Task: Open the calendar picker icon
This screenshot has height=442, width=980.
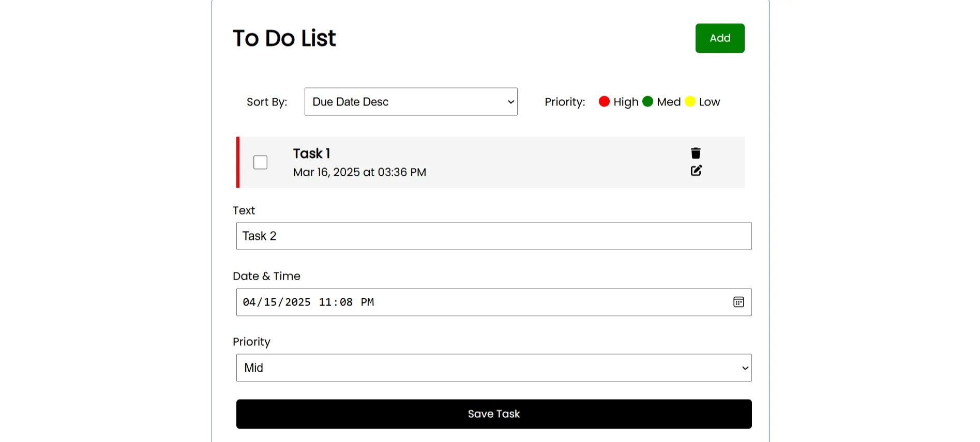Action: coord(738,302)
